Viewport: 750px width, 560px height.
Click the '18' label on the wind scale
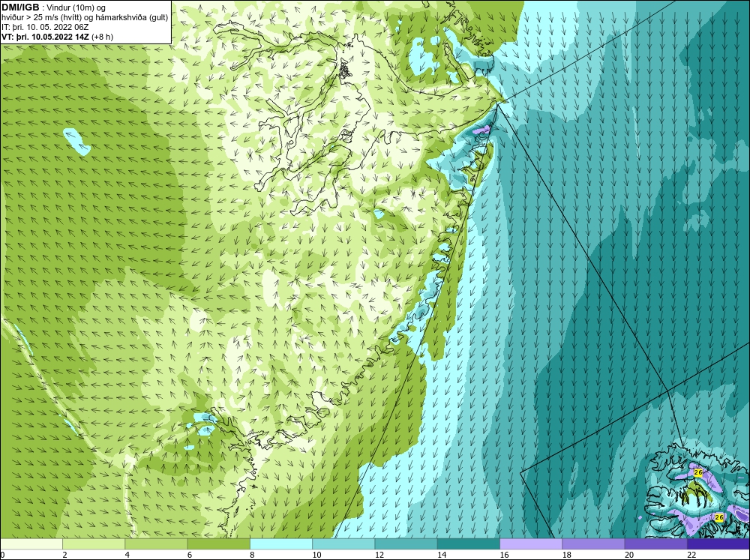[x=566, y=555]
